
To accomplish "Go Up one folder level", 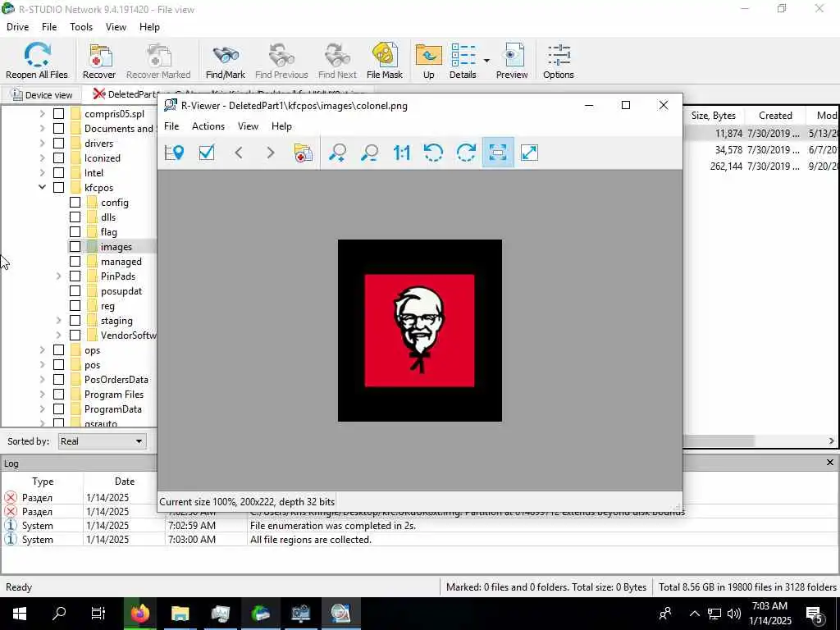I will pyautogui.click(x=428, y=61).
